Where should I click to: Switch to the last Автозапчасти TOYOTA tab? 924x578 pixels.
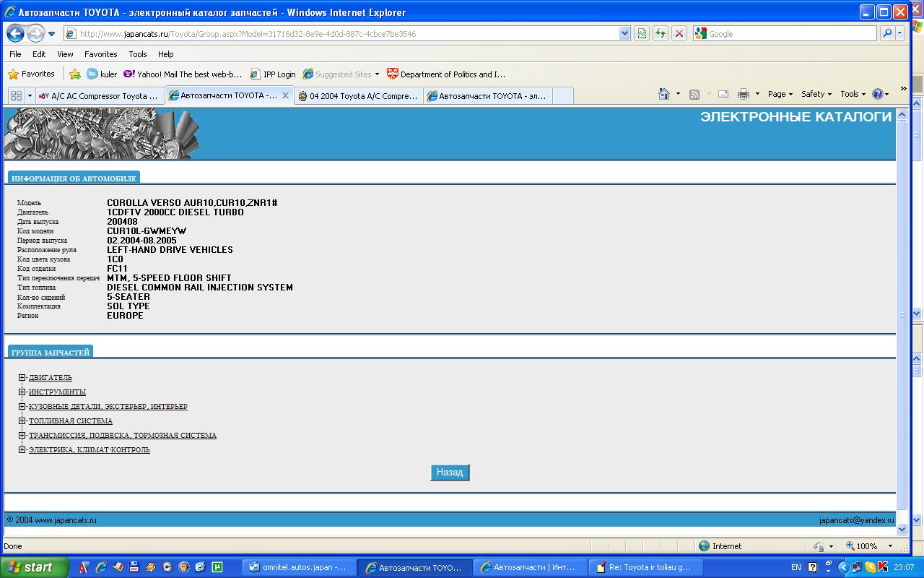pyautogui.click(x=488, y=95)
